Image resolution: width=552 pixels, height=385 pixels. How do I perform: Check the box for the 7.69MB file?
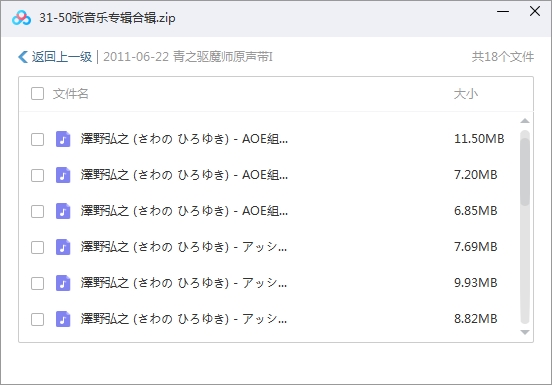coord(37,247)
